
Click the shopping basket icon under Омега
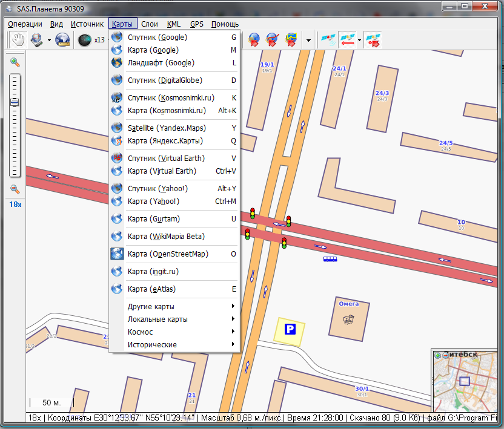point(348,319)
